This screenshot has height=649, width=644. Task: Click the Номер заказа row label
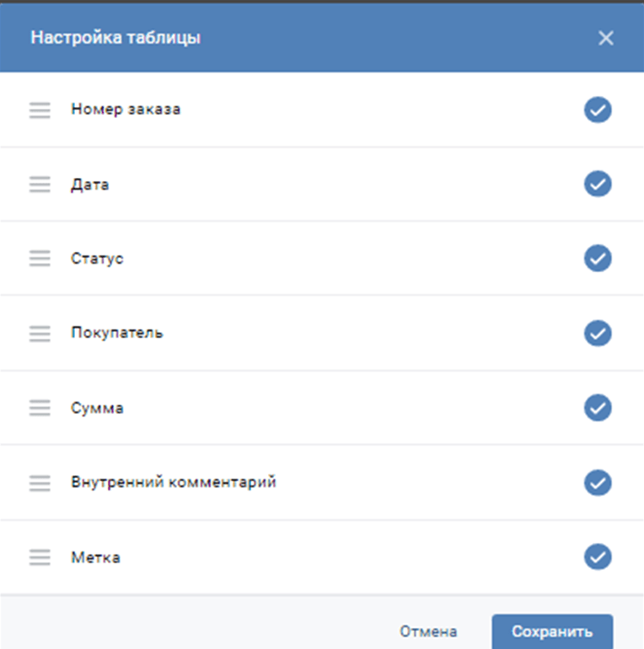click(x=126, y=110)
